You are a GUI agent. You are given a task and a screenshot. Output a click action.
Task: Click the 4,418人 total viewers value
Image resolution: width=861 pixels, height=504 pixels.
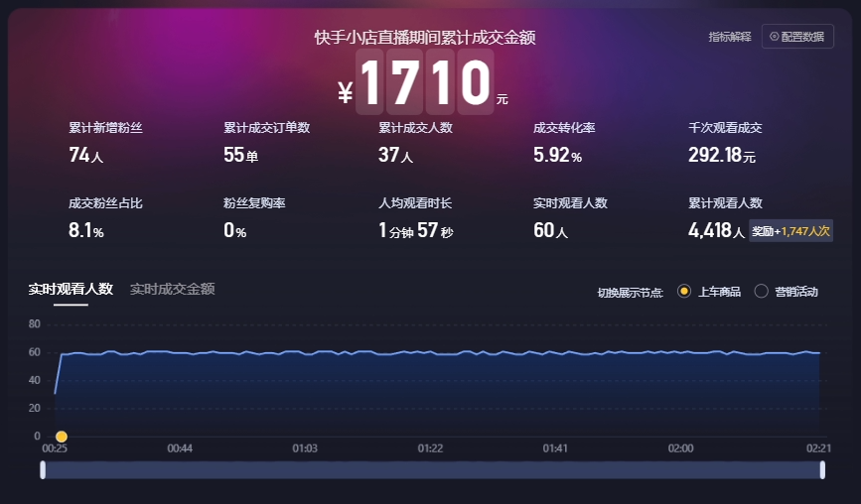tap(716, 230)
